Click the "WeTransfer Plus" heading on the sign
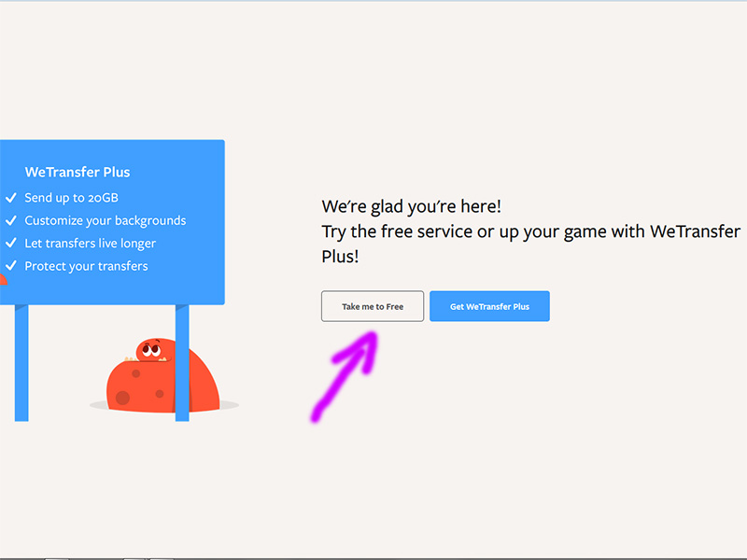This screenshot has height=560, width=747. [78, 172]
